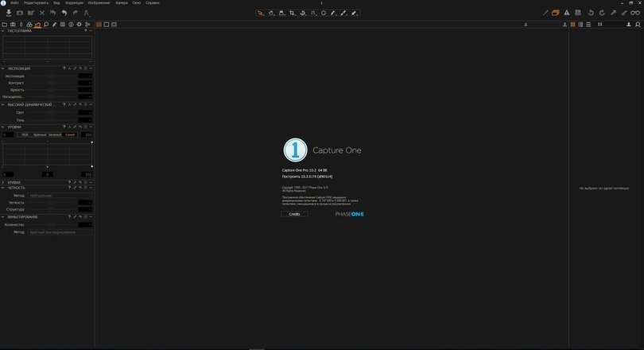Click the Capture camera icon in top toolbar

[x=20, y=13]
